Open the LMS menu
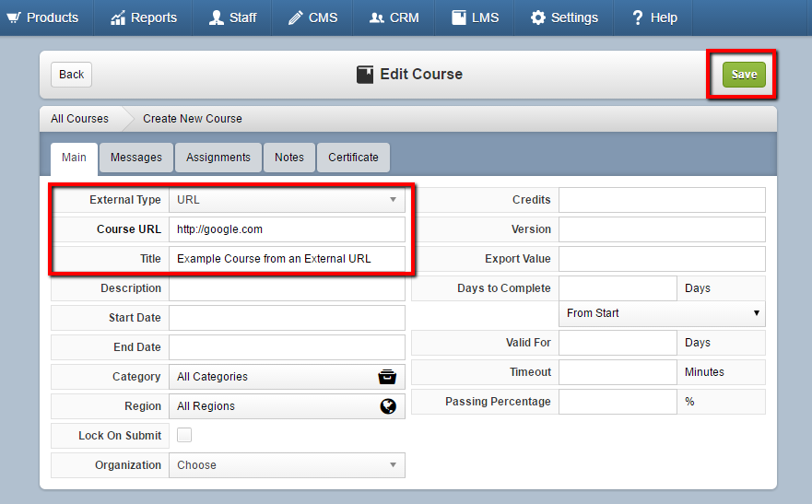The height and width of the screenshot is (504, 812). pyautogui.click(x=475, y=18)
